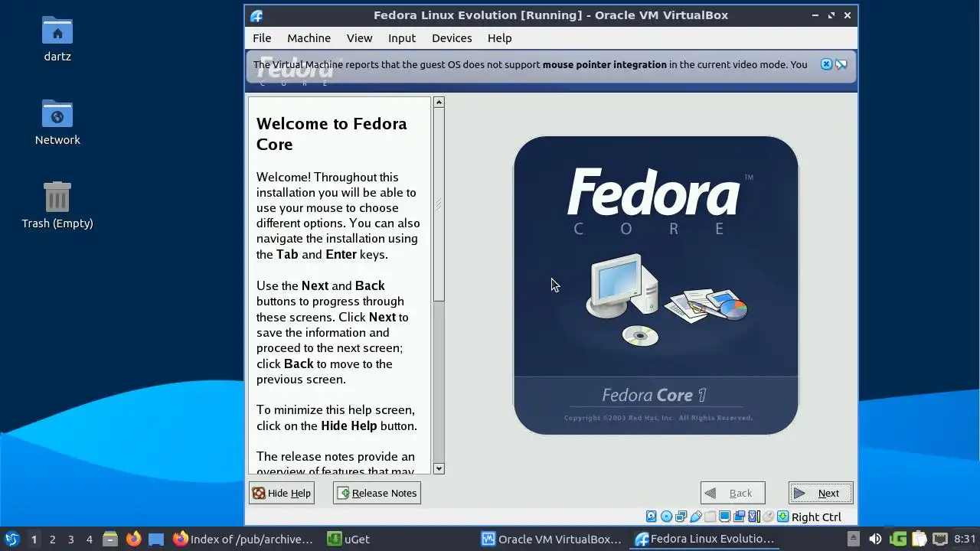This screenshot has width=980, height=551.
Task: Open the Help menu
Action: click(499, 38)
